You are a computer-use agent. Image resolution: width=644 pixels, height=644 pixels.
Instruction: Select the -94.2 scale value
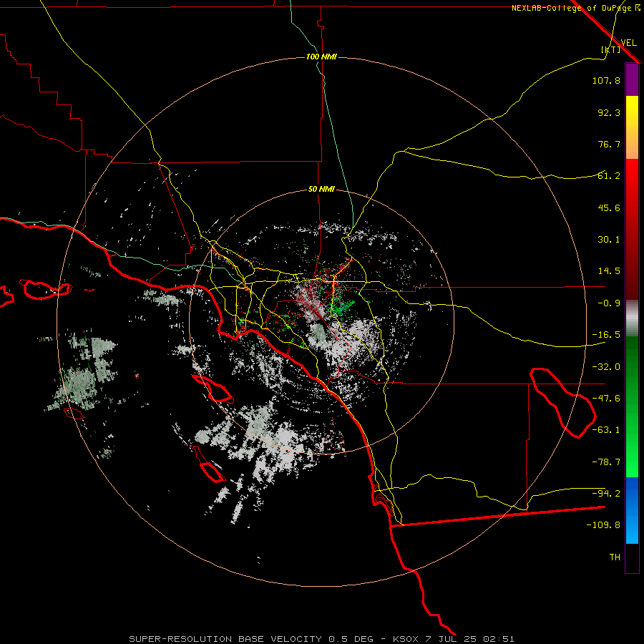click(606, 494)
